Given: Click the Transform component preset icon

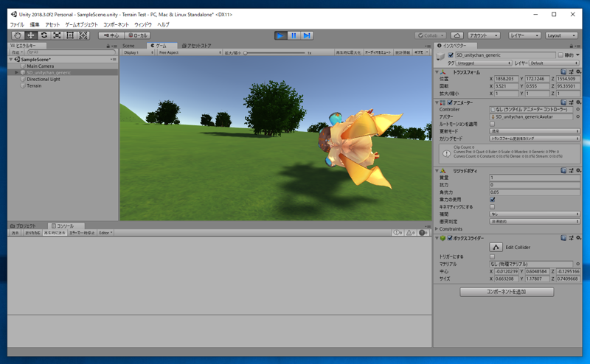Looking at the screenshot, I should click(x=571, y=71).
